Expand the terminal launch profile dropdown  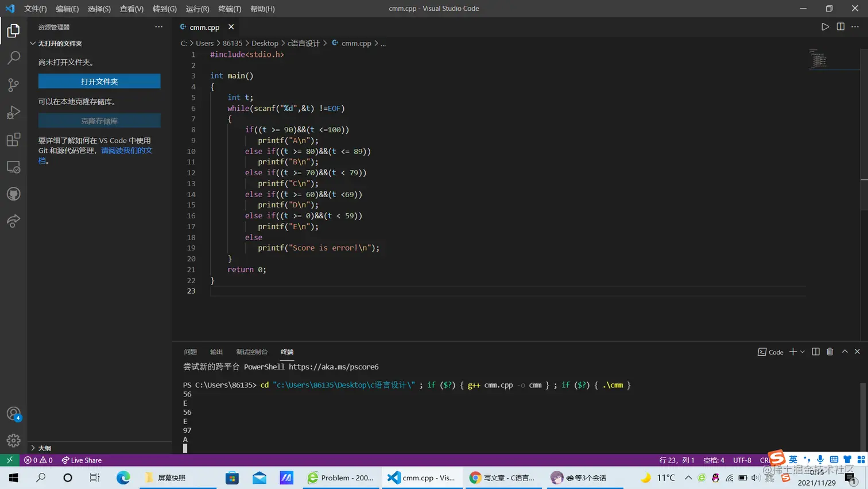tap(803, 352)
